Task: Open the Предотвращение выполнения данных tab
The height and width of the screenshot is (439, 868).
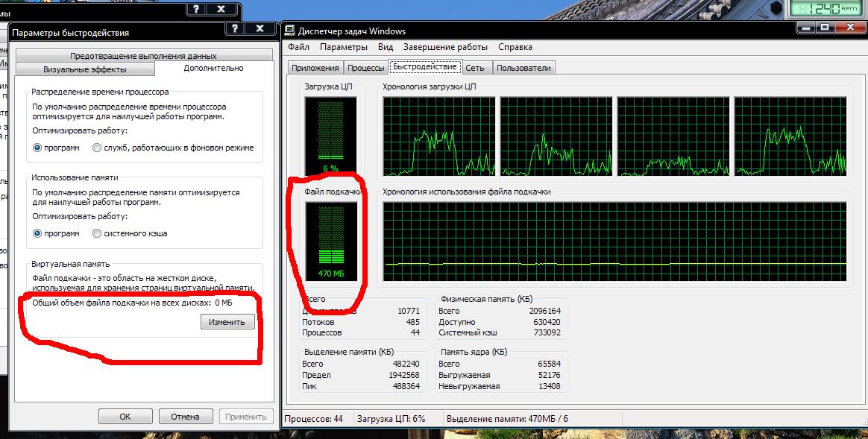Action: 143,56
